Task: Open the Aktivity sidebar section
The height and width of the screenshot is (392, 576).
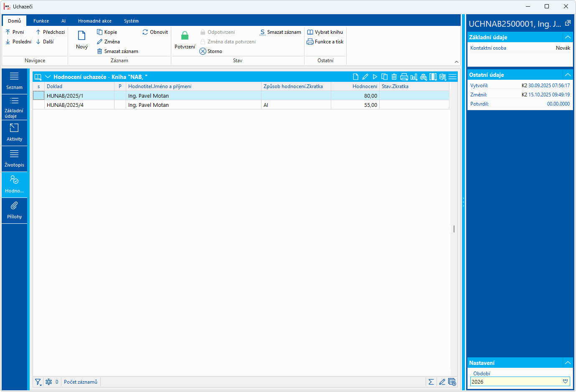Action: (14, 133)
